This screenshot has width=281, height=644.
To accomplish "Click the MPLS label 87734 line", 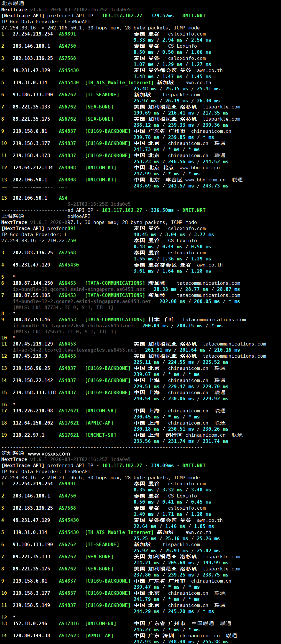I will click(x=63, y=307).
